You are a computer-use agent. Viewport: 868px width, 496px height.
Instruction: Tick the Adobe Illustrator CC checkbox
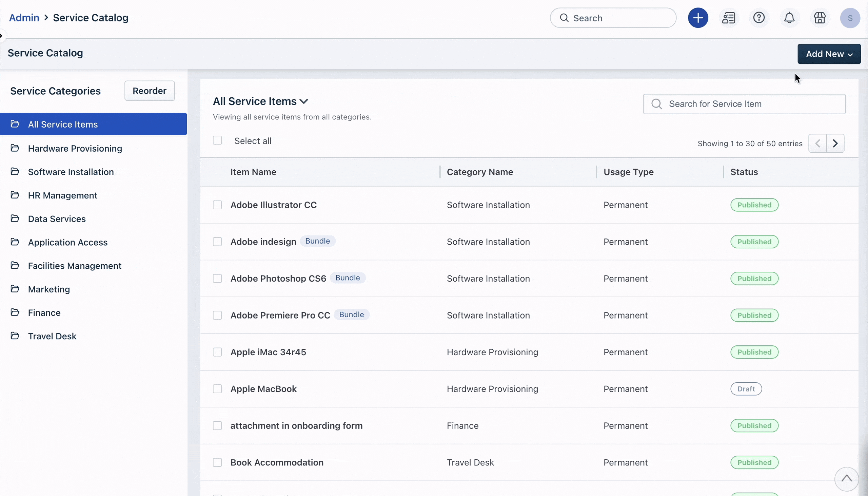pyautogui.click(x=217, y=205)
